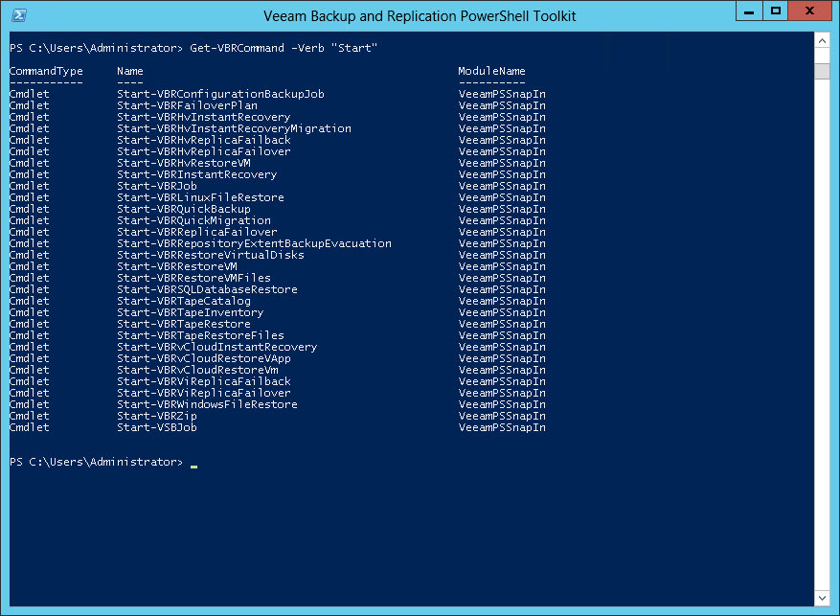Click VeeamPSSnapIn in Start-VBRJob row

(502, 186)
